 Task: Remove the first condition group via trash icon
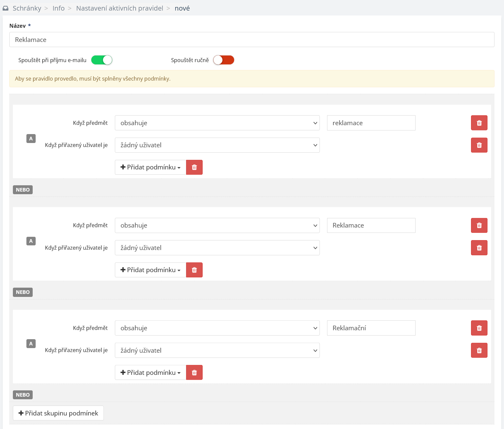(x=194, y=167)
